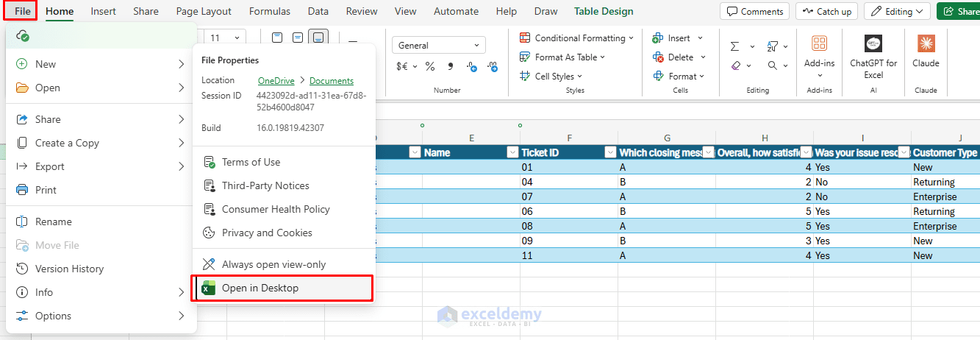Click the Documents folder link

332,81
